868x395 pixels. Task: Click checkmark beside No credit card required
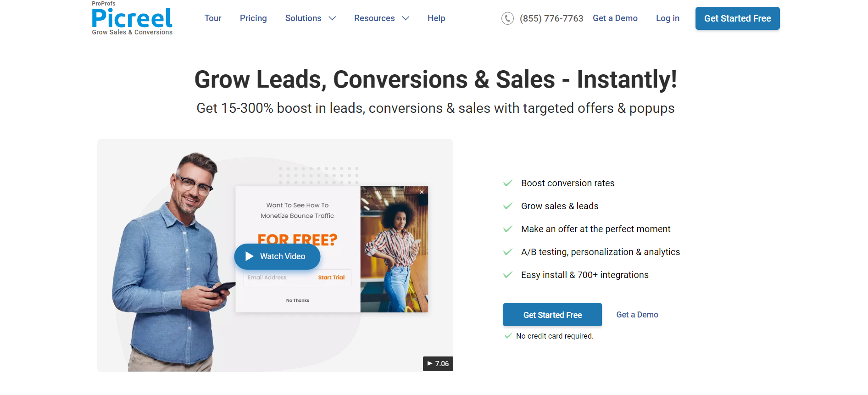tap(508, 336)
